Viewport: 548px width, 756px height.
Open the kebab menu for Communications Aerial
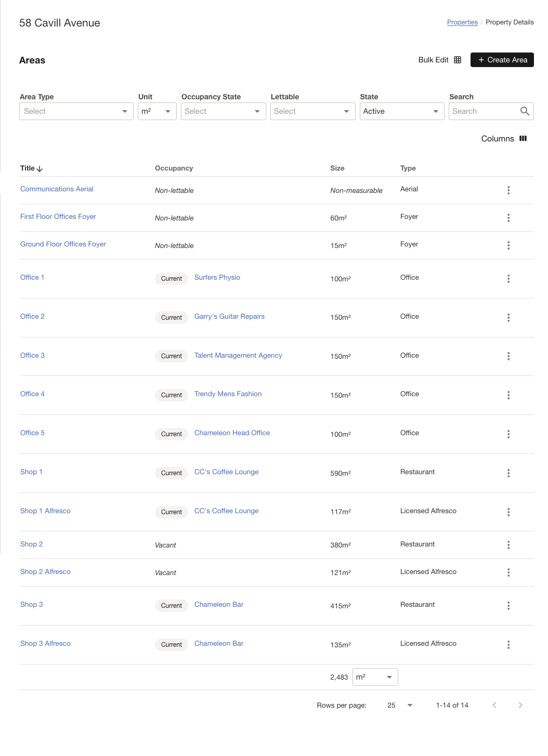coord(508,190)
